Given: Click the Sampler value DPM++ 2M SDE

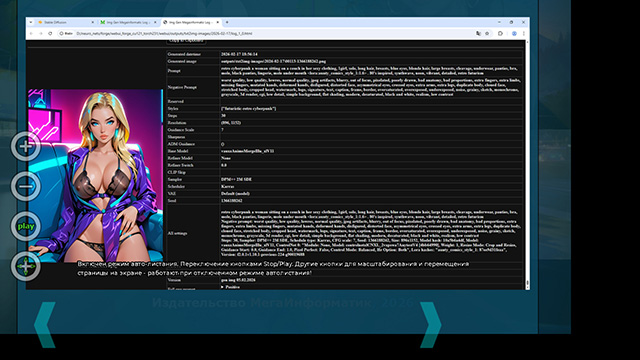Looking at the screenshot, I should 236,179.
